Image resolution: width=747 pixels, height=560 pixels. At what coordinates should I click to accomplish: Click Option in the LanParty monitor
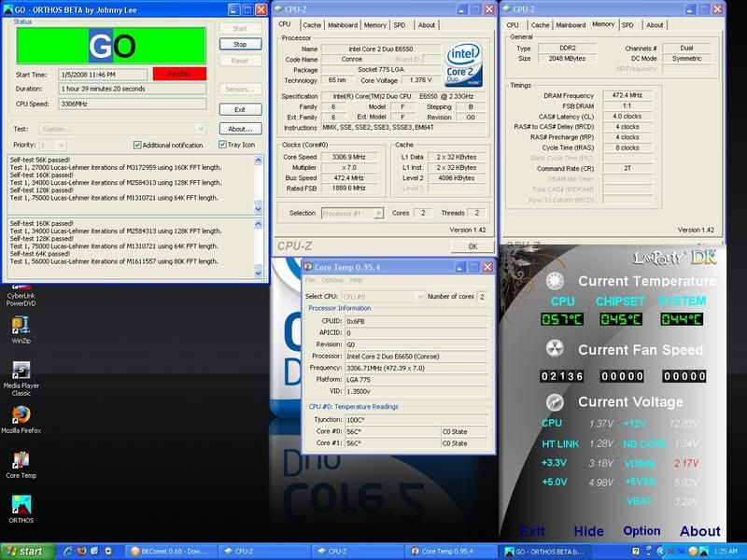point(641,531)
